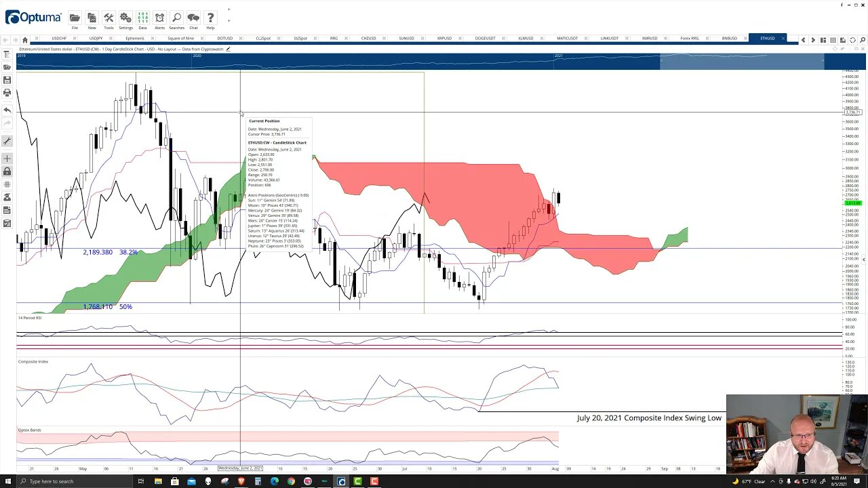Click the Windows Start button
Screen dimensions: 868x488
(x=8, y=481)
